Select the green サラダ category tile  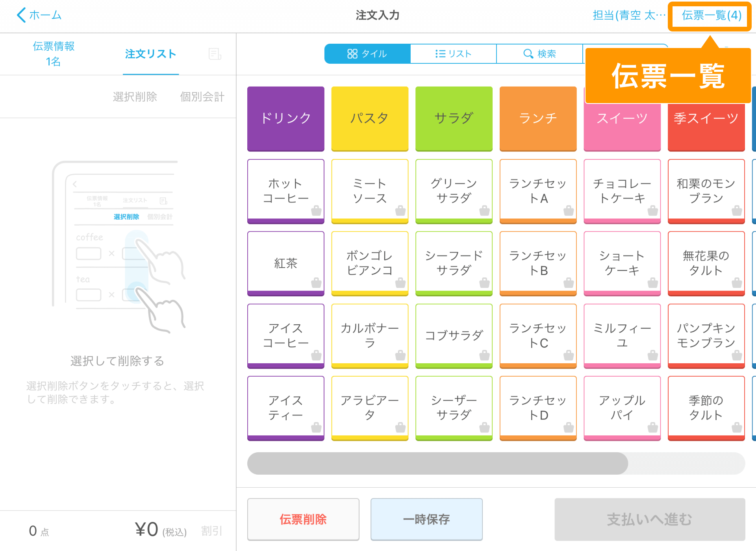click(x=454, y=118)
